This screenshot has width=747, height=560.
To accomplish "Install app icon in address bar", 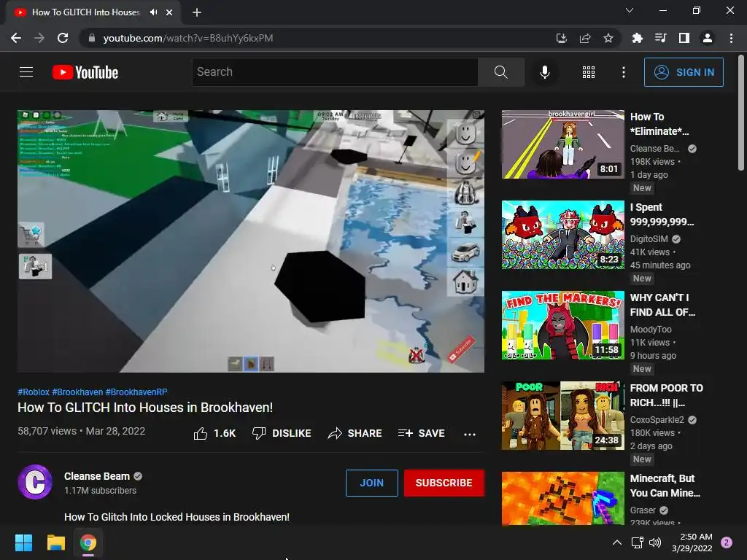I will (x=561, y=38).
